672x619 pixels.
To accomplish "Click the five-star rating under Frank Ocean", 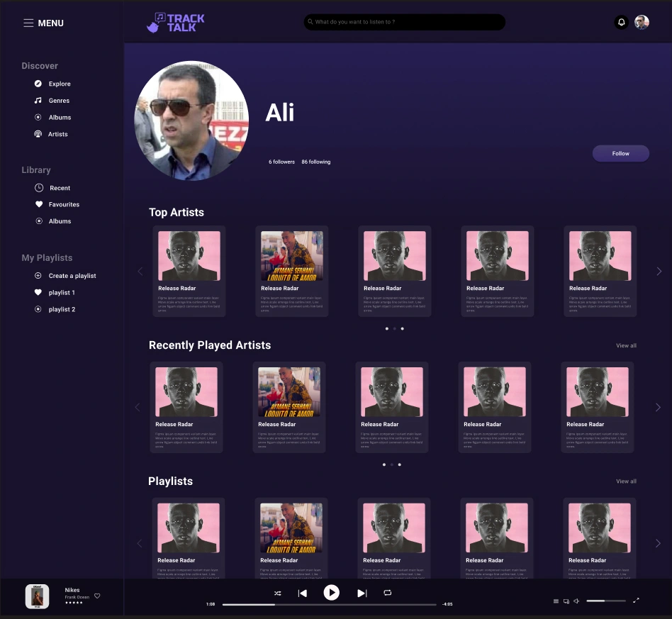I will [74, 603].
